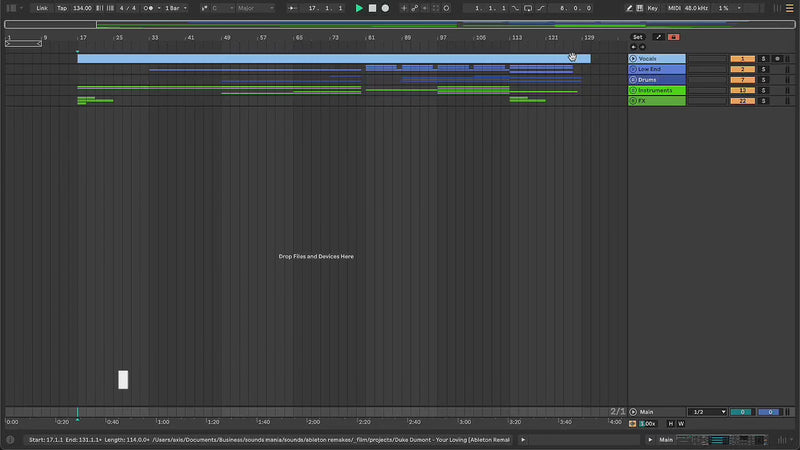Expand the FX group track
This screenshot has width=800, height=450.
633,101
